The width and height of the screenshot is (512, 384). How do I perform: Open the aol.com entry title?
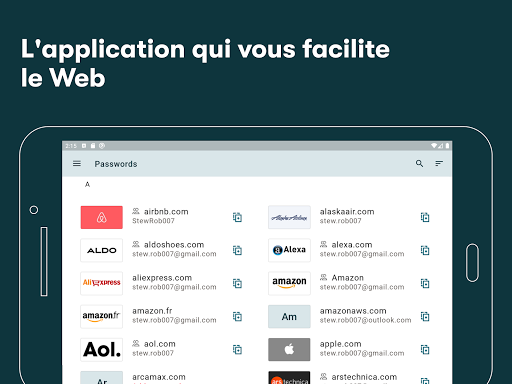pyautogui.click(x=160, y=344)
